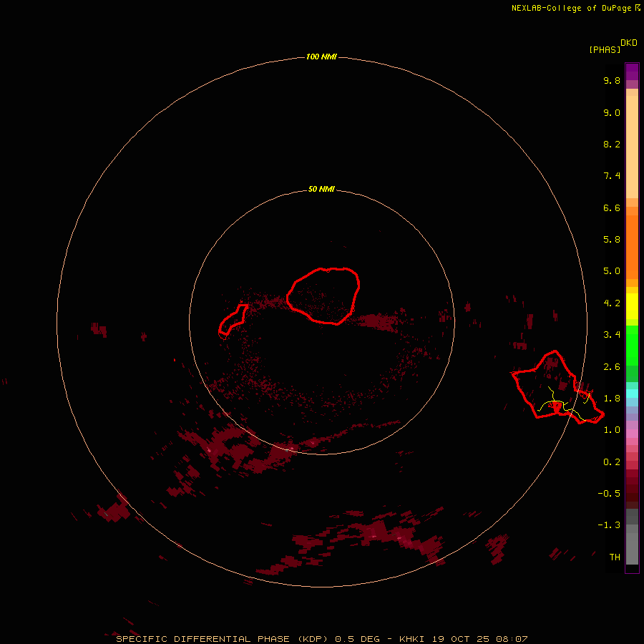Click the 3.4 legend value
Screen dimensions: 644x644
[x=612, y=335]
